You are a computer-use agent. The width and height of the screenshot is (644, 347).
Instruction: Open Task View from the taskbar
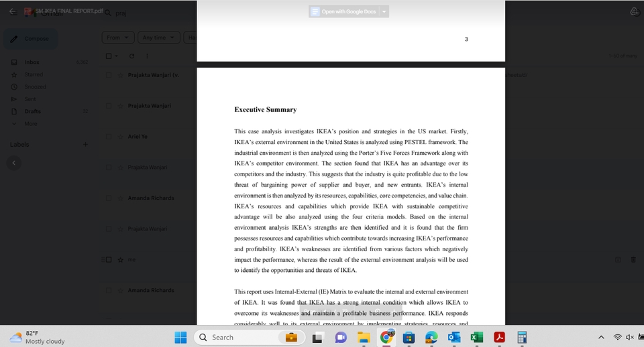click(x=317, y=338)
